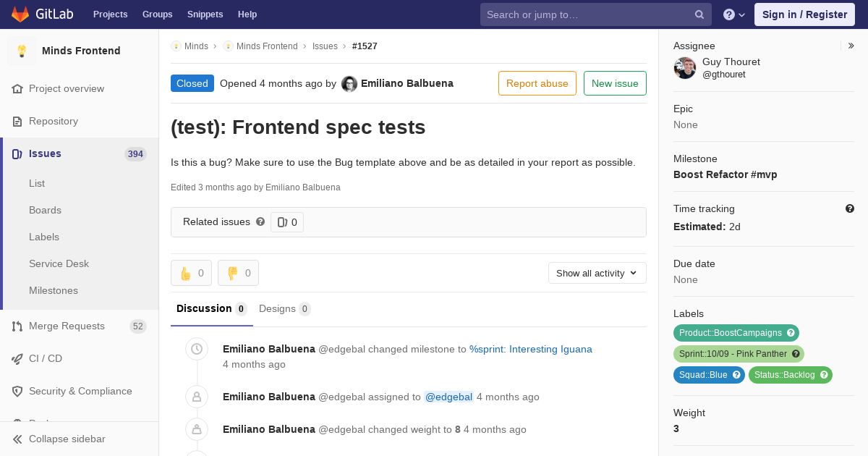Open the Groups menu

pos(157,14)
